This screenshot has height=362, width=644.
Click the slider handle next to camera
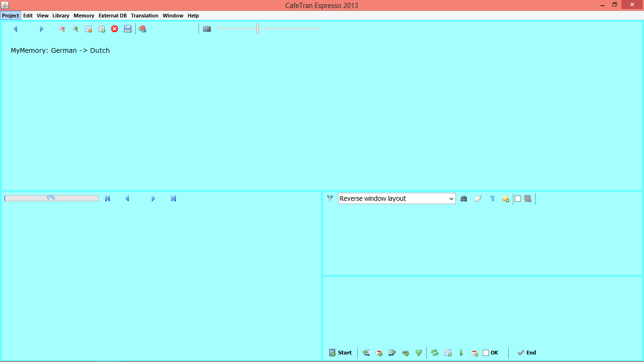pyautogui.click(x=257, y=29)
